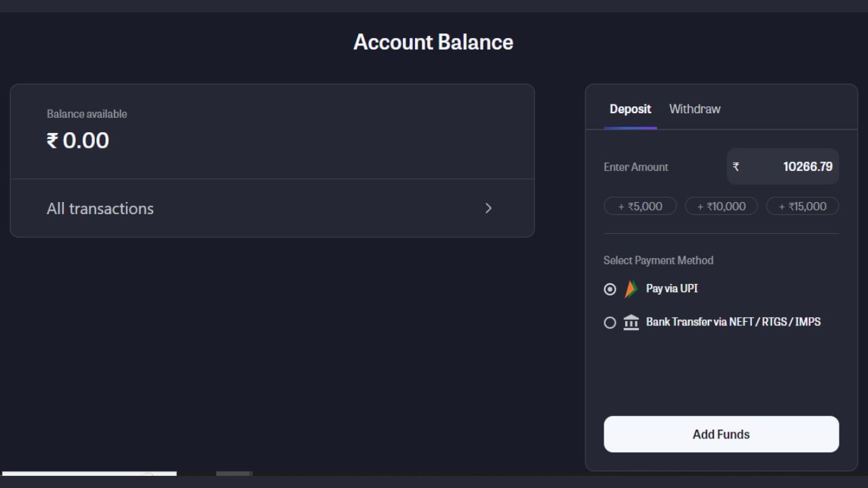Click the rupee symbol in the amount field
868x488 pixels.
(736, 167)
